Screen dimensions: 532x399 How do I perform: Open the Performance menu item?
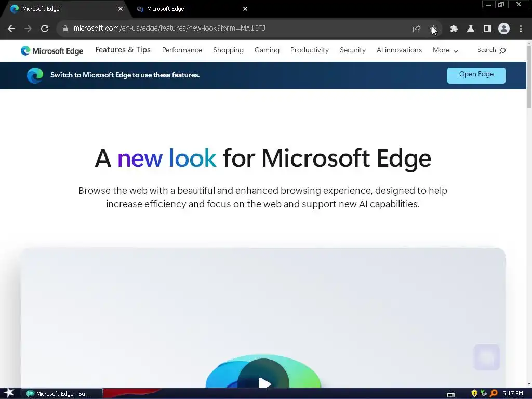pyautogui.click(x=182, y=50)
